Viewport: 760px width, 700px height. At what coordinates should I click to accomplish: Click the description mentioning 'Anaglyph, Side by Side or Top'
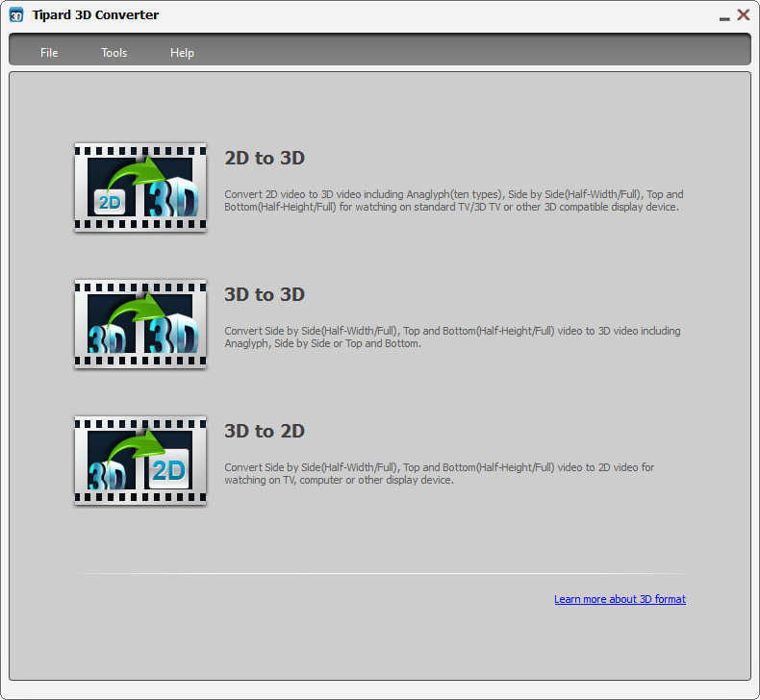pyautogui.click(x=452, y=337)
